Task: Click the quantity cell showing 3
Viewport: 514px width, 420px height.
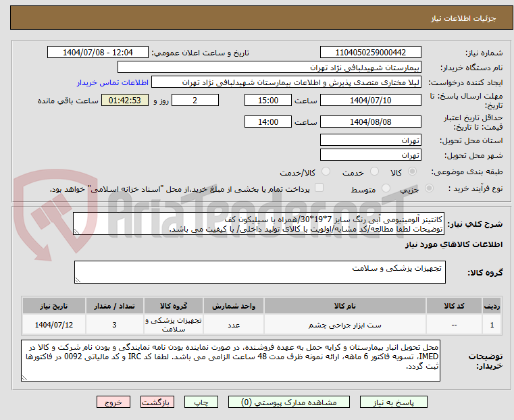Action: [x=114, y=325]
